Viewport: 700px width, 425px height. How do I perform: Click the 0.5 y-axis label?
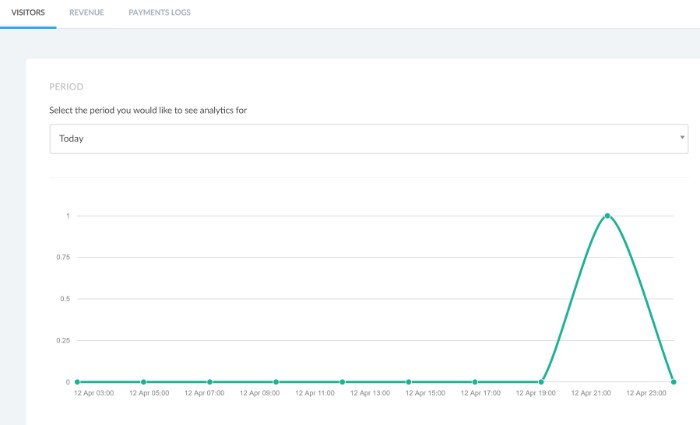63,299
